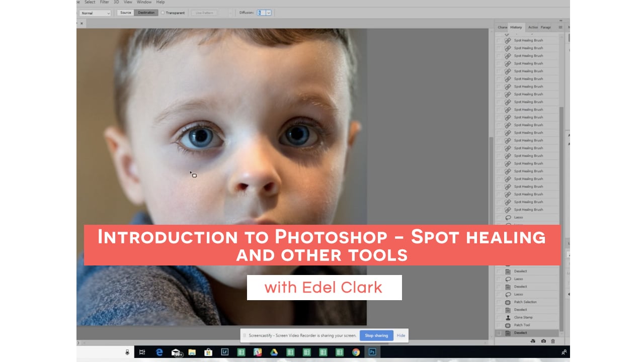The width and height of the screenshot is (644, 362).
Task: Choose Source patch mode
Action: coord(125,13)
